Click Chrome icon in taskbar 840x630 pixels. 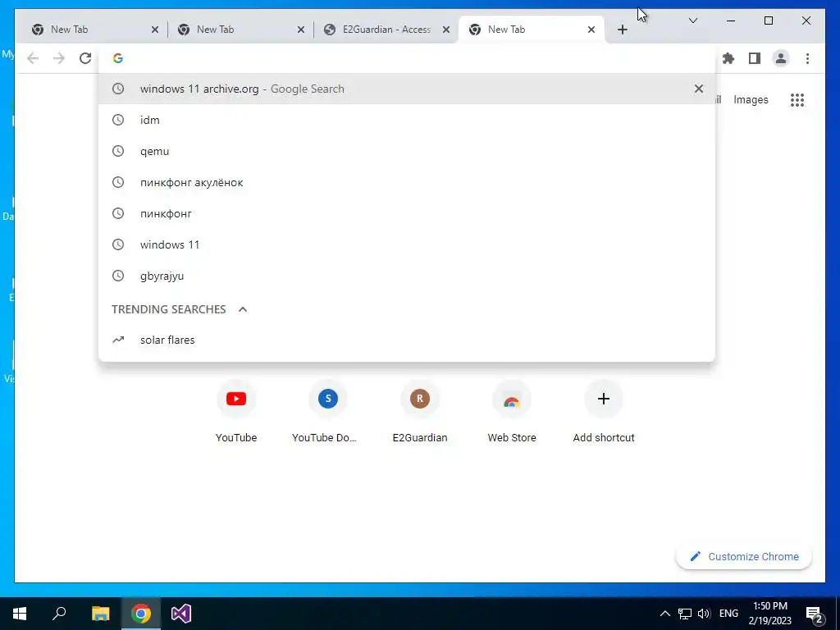[x=141, y=614]
